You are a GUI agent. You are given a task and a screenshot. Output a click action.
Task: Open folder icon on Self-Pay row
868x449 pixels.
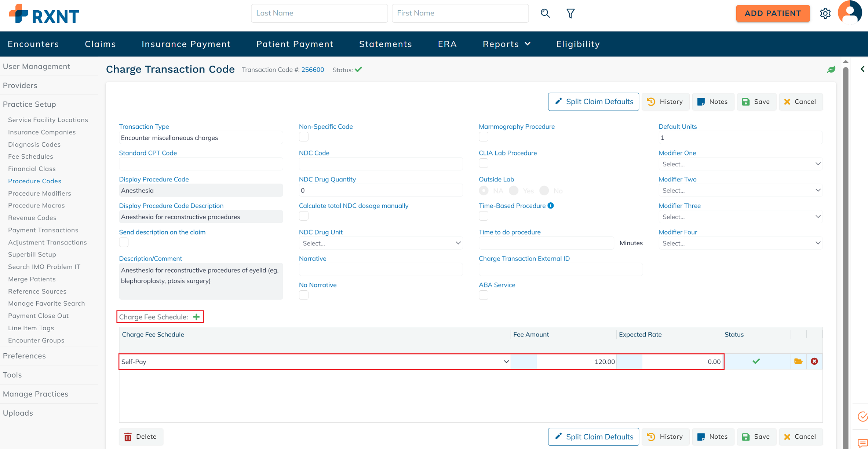798,361
